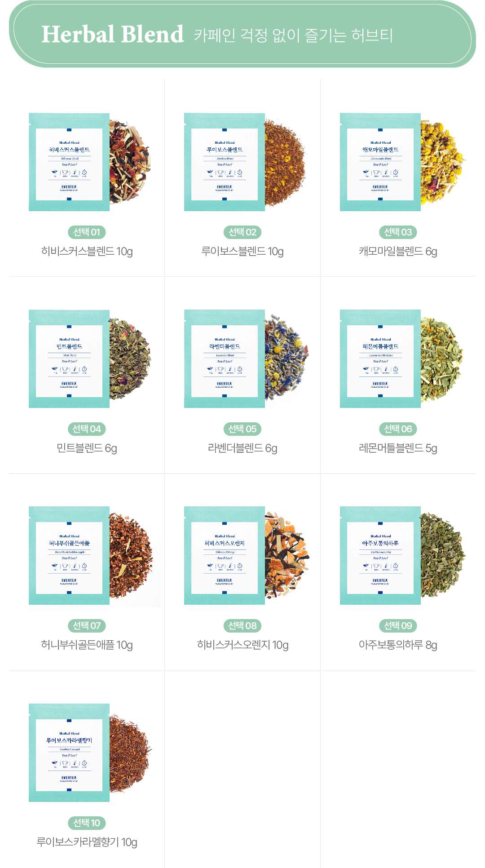
Task: Choose the 히비스커스오렌지 tea pouch image
Action: [x=225, y=556]
